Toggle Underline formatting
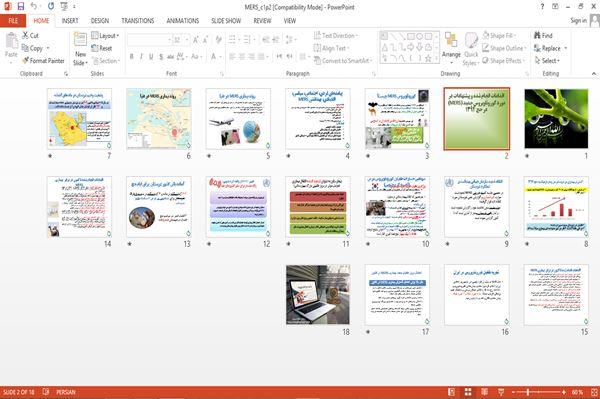 point(151,57)
